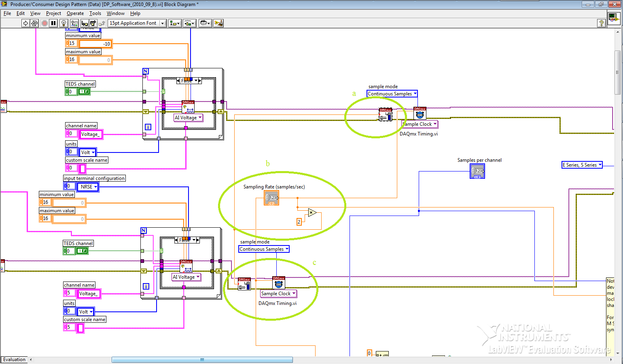Open the View menu

(35, 13)
